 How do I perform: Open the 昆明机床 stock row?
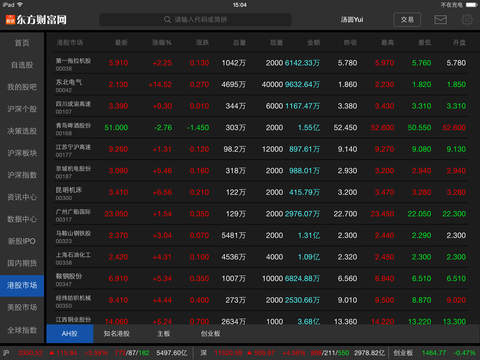(x=261, y=192)
